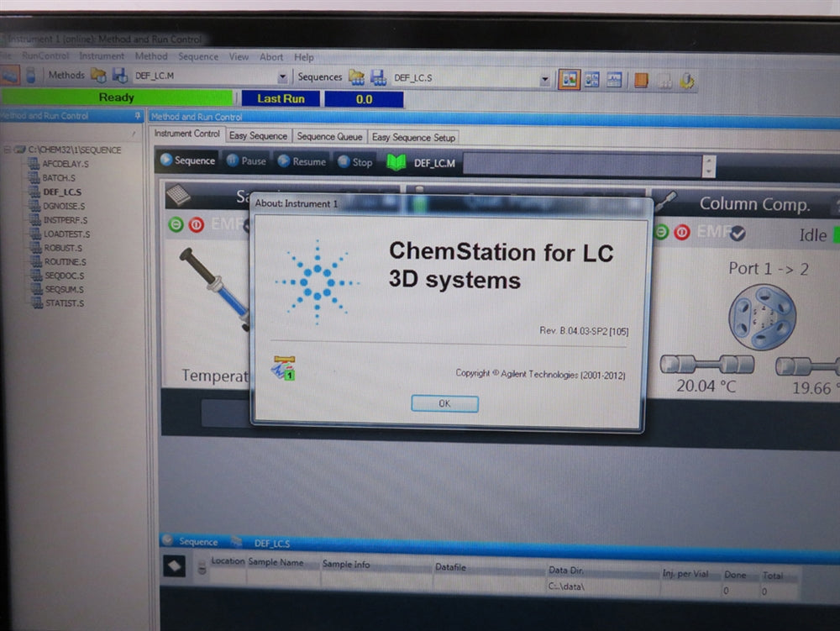Viewport: 840px width, 631px height.
Task: Click the sampler syringe graphic
Action: pyautogui.click(x=214, y=288)
